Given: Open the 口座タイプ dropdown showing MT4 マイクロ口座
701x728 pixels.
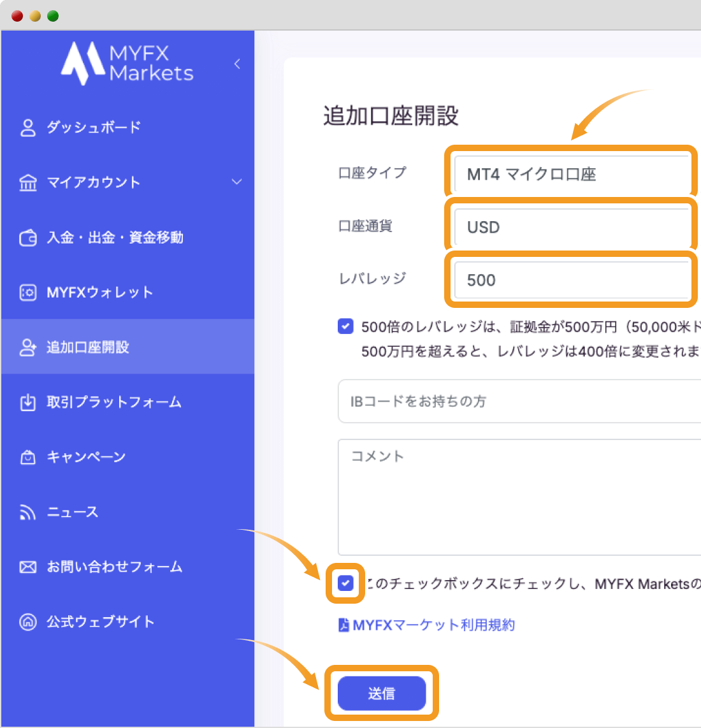Looking at the screenshot, I should coord(572,174).
